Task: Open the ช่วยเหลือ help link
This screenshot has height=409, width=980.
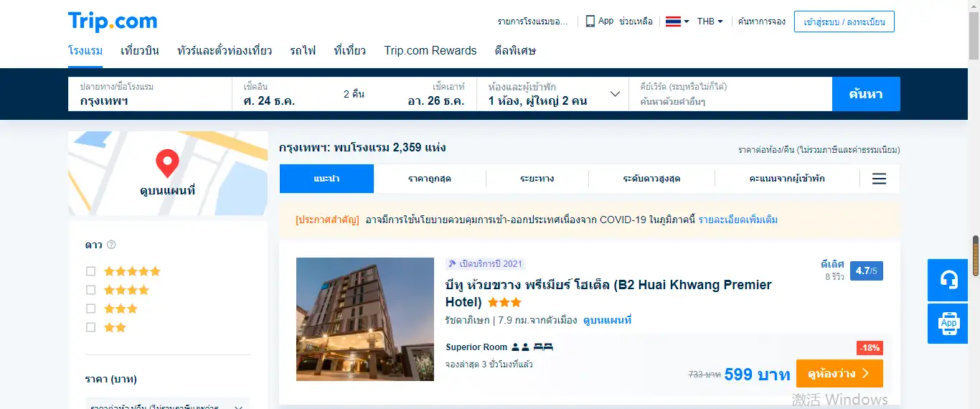Action: point(636,22)
